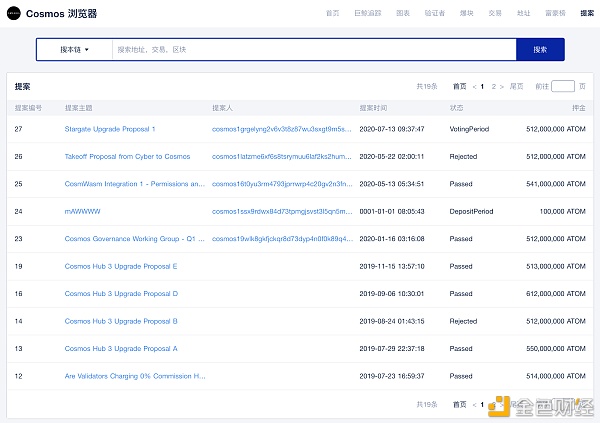Focus the 搜索地址、交易、区块 search field
The width and height of the screenshot is (600, 423).
[314, 49]
